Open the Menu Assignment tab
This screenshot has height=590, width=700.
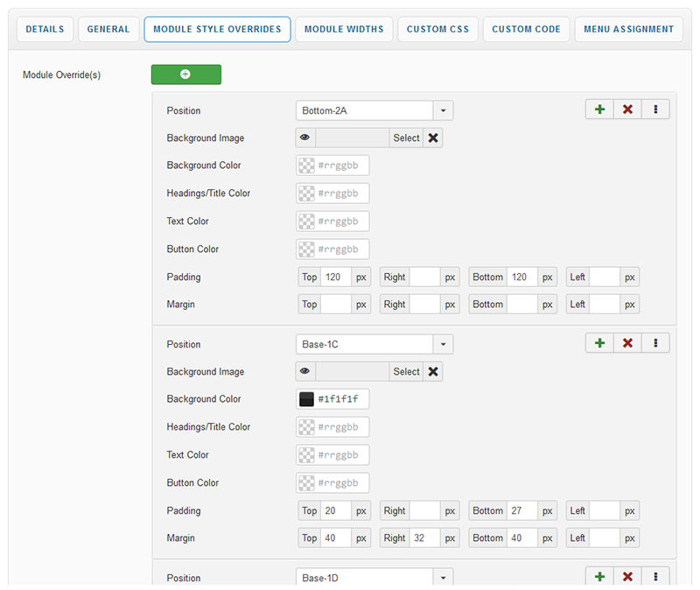pyautogui.click(x=629, y=29)
